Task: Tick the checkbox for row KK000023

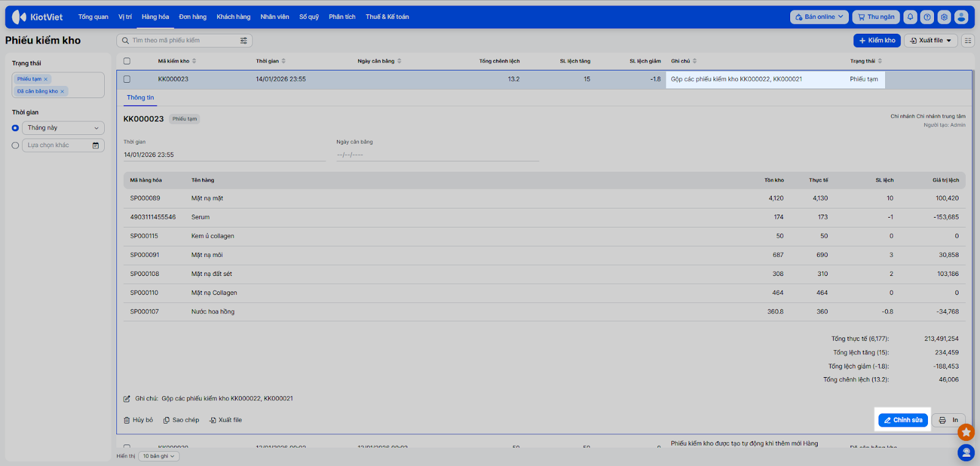Action: [x=127, y=79]
